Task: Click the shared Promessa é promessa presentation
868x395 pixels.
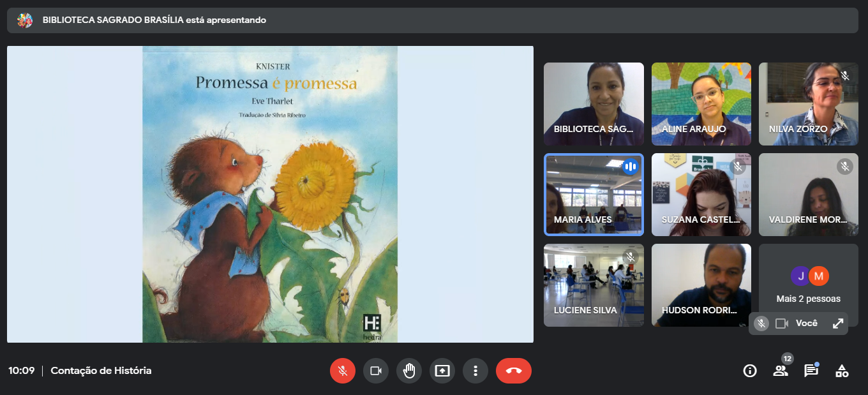Action: point(270,194)
